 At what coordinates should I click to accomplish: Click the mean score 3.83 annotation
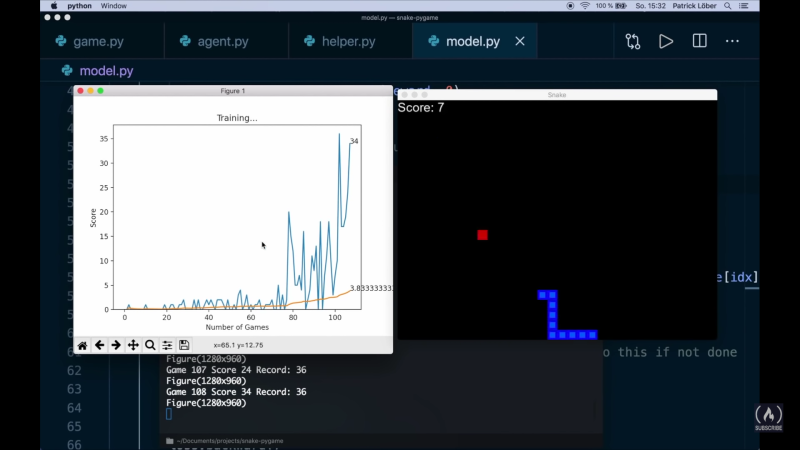371,288
